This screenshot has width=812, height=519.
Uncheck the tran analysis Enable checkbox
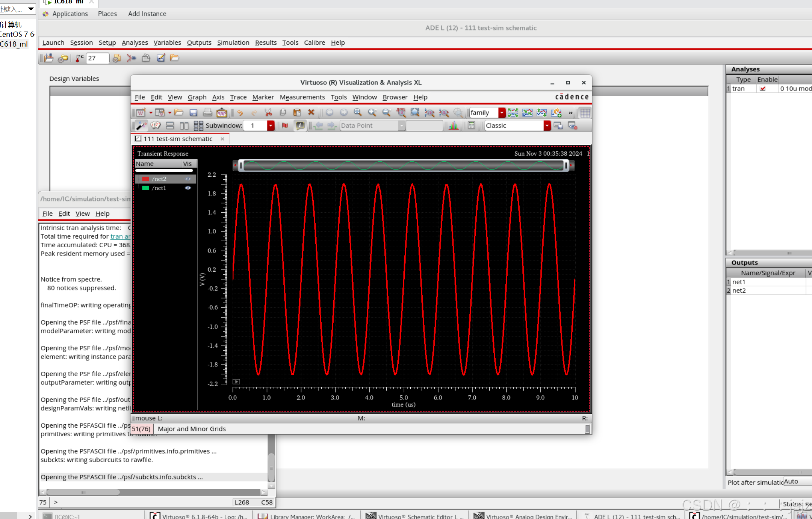tap(762, 89)
